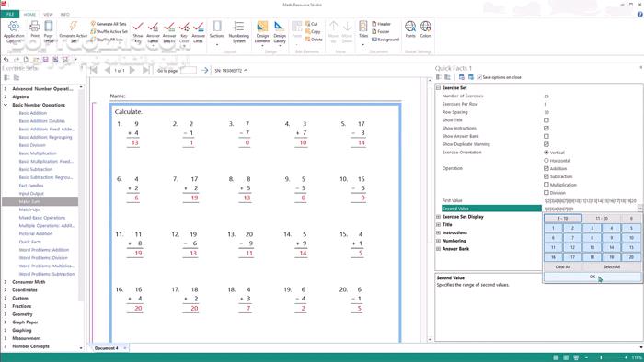This screenshot has width=644, height=362.
Task: Expand Advanced Number Operations tree node
Action: (x=6, y=88)
